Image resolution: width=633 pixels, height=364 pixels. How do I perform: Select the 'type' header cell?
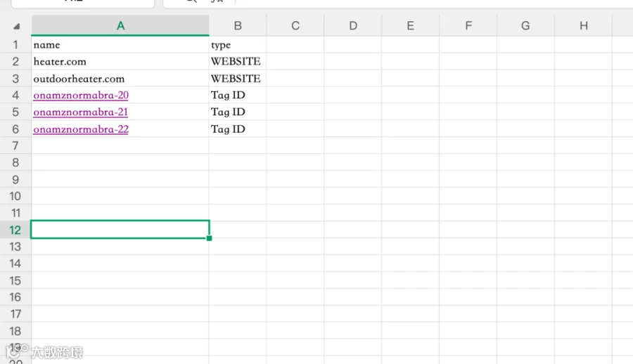coord(238,44)
